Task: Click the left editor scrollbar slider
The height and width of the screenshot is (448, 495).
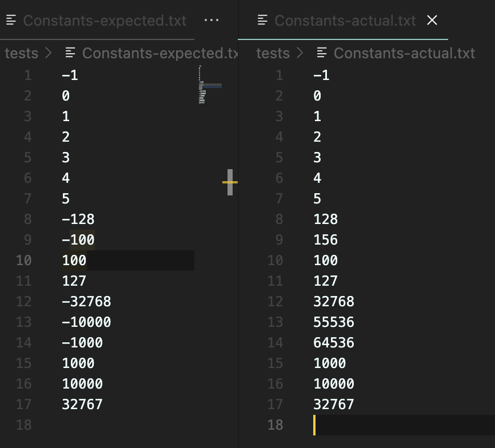Action: [230, 182]
